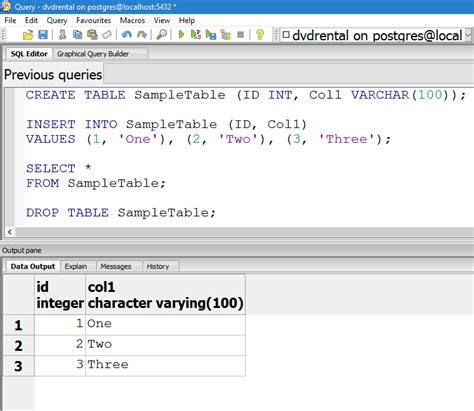Click the Paste clipboard icon

(x=92, y=35)
